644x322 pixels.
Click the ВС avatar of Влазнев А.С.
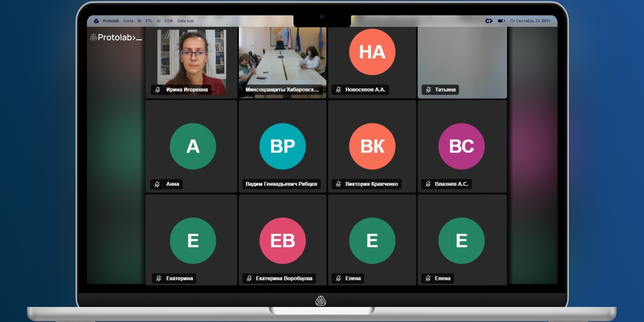(462, 146)
